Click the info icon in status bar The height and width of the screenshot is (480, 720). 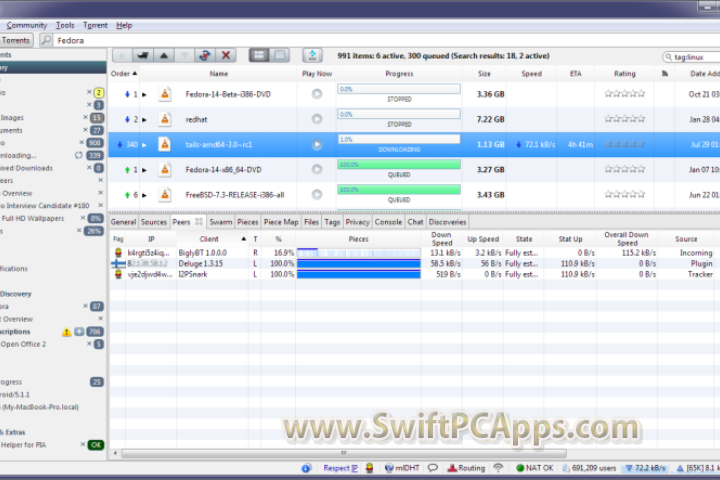point(306,468)
